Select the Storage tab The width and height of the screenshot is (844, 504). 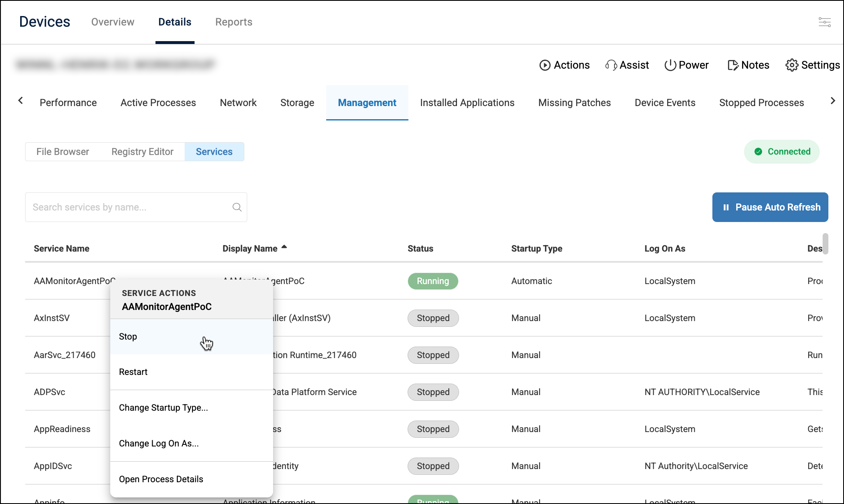pos(297,103)
